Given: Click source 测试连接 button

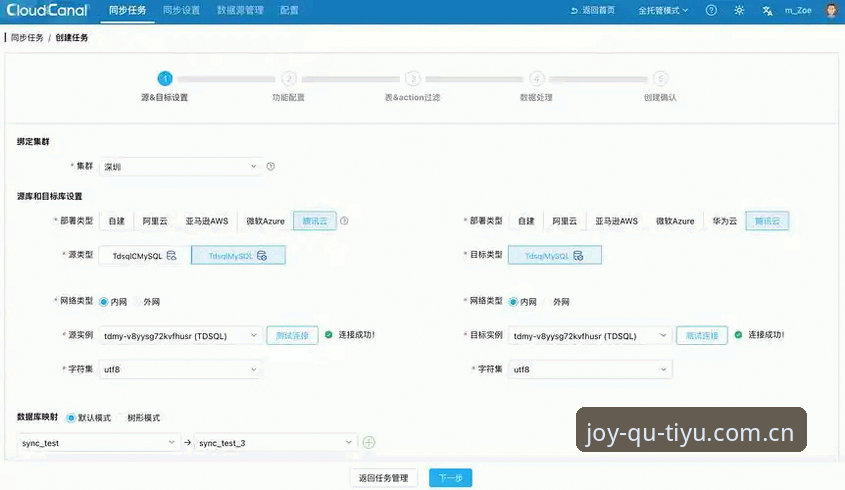Looking at the screenshot, I should (x=292, y=336).
